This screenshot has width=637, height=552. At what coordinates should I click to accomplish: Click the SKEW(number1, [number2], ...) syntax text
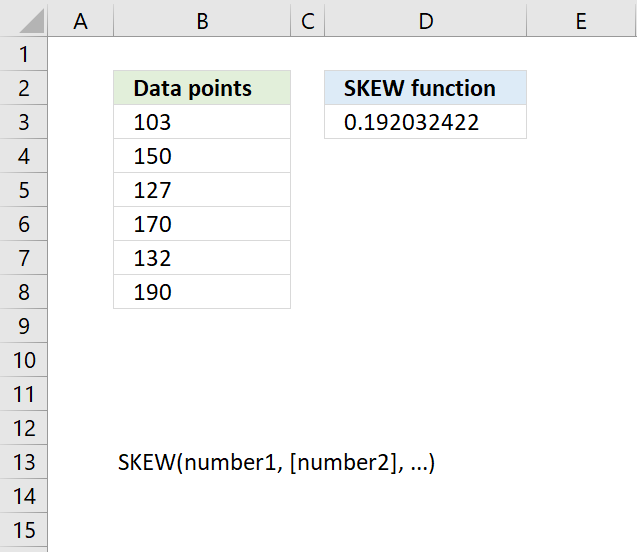point(276,463)
